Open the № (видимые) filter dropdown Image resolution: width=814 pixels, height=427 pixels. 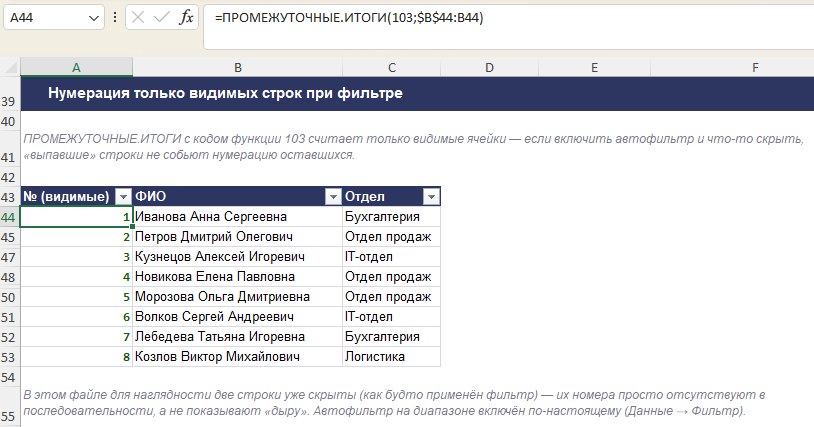point(124,197)
